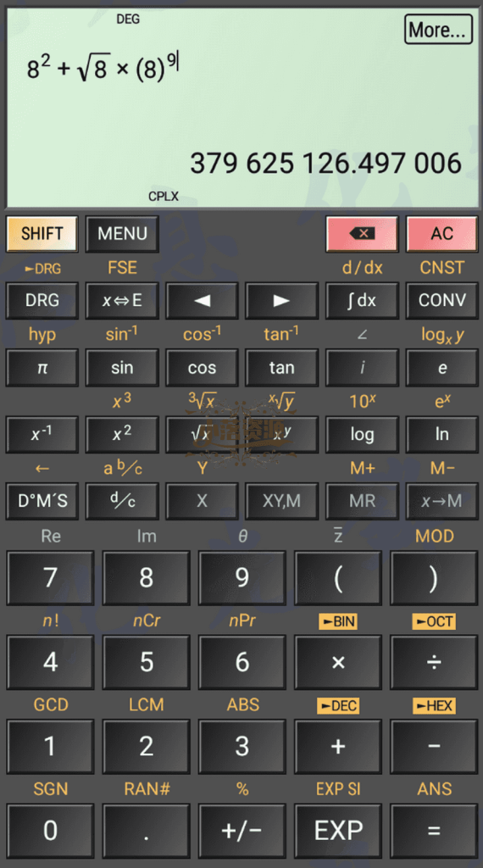483x868 pixels.
Task: Tap the multiplication key
Action: pos(338,661)
